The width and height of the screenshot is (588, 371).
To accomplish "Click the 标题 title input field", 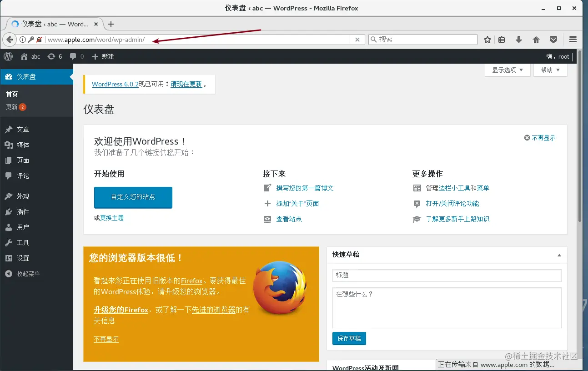I will pyautogui.click(x=446, y=275).
